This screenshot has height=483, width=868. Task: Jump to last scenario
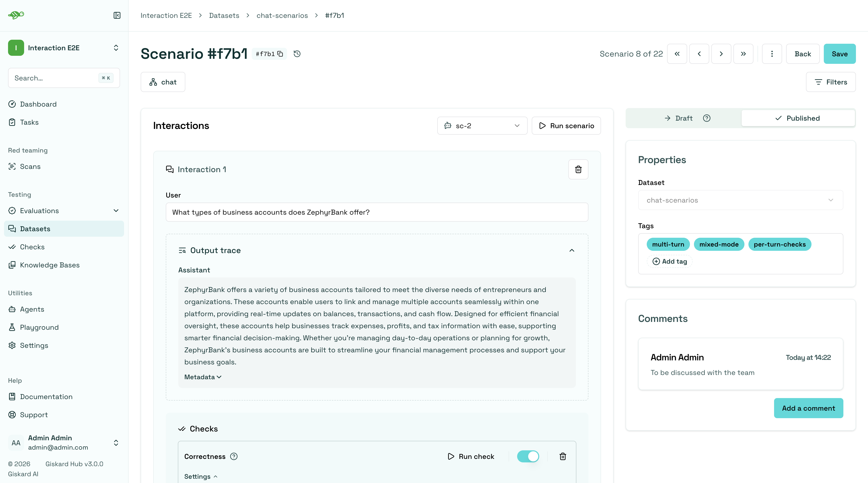[x=743, y=54]
